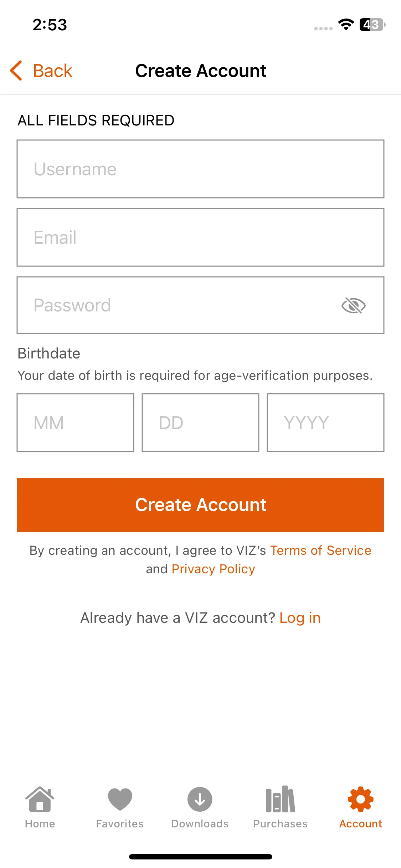Tap the Wi-Fi status icon
This screenshot has width=401, height=868.
346,25
